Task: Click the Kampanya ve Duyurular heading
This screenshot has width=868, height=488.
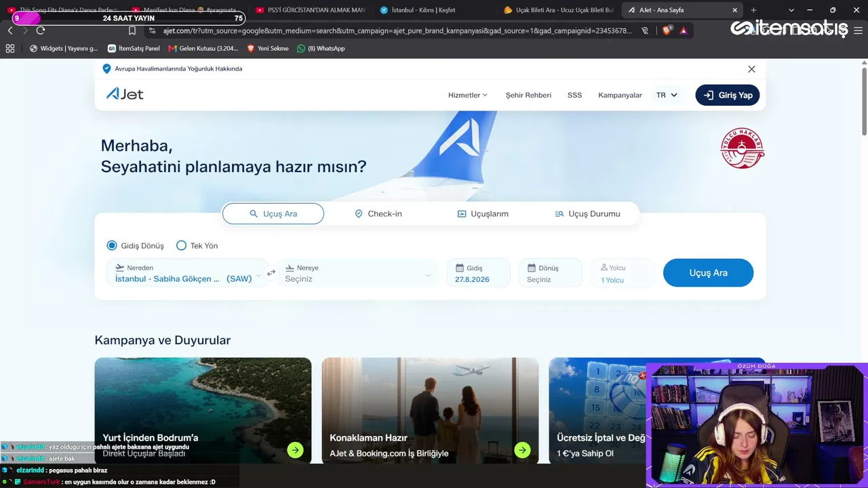Action: 163,340
